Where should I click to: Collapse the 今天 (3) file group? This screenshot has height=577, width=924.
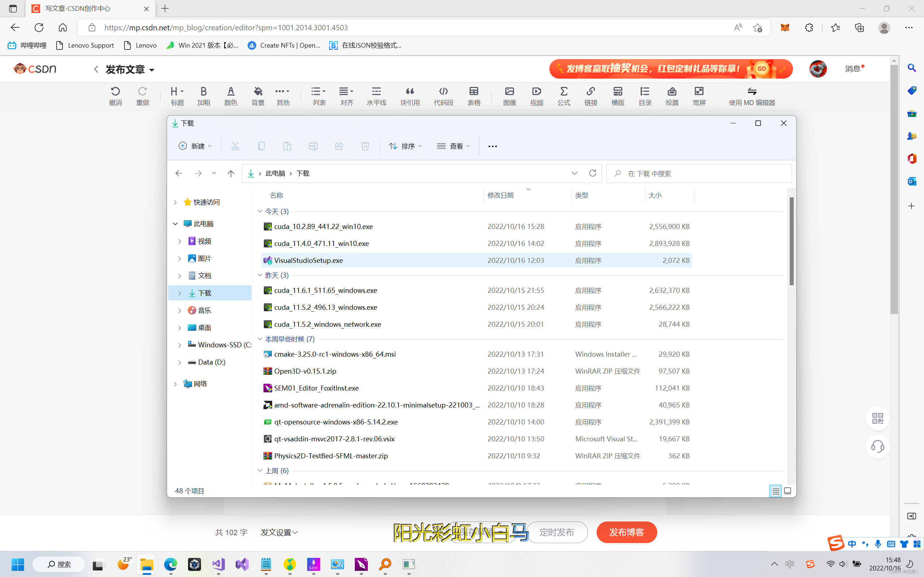(x=260, y=211)
